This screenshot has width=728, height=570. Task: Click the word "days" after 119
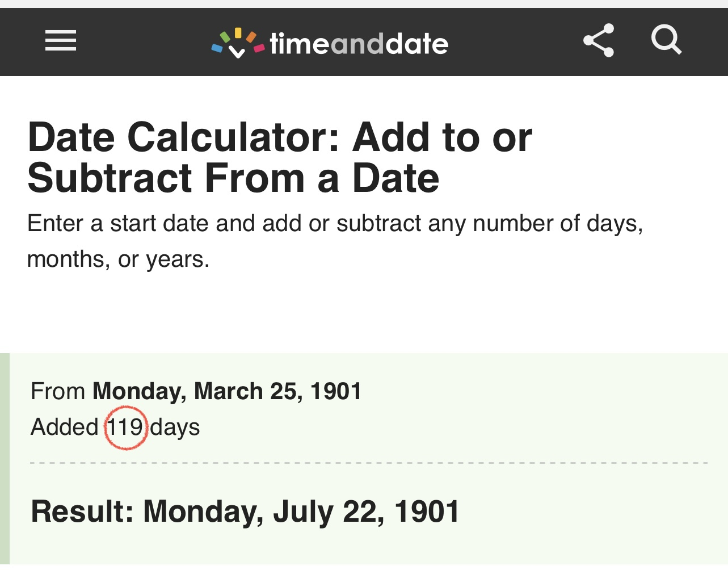pyautogui.click(x=175, y=428)
